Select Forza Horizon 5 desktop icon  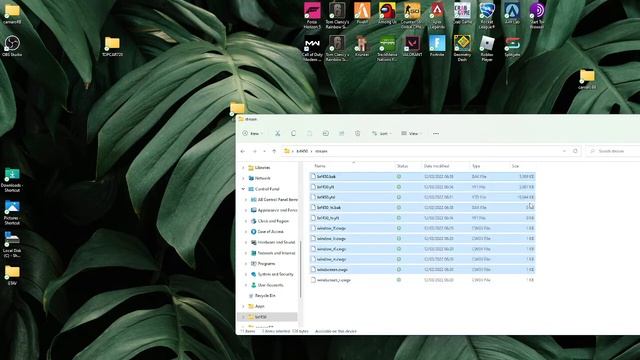(312, 16)
